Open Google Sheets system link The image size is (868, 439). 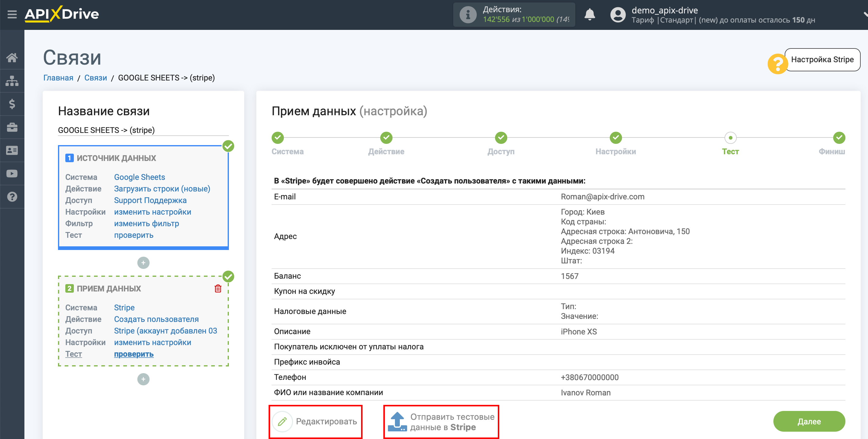(139, 177)
